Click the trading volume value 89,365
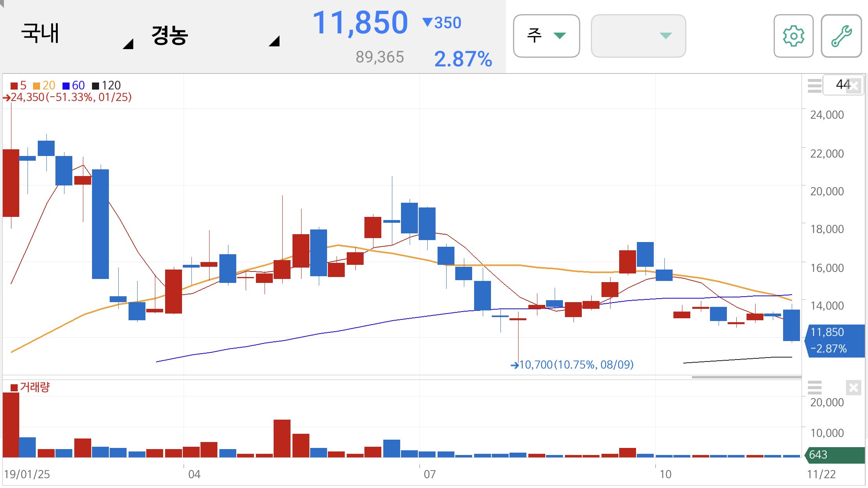This screenshot has height=488, width=868. [380, 57]
